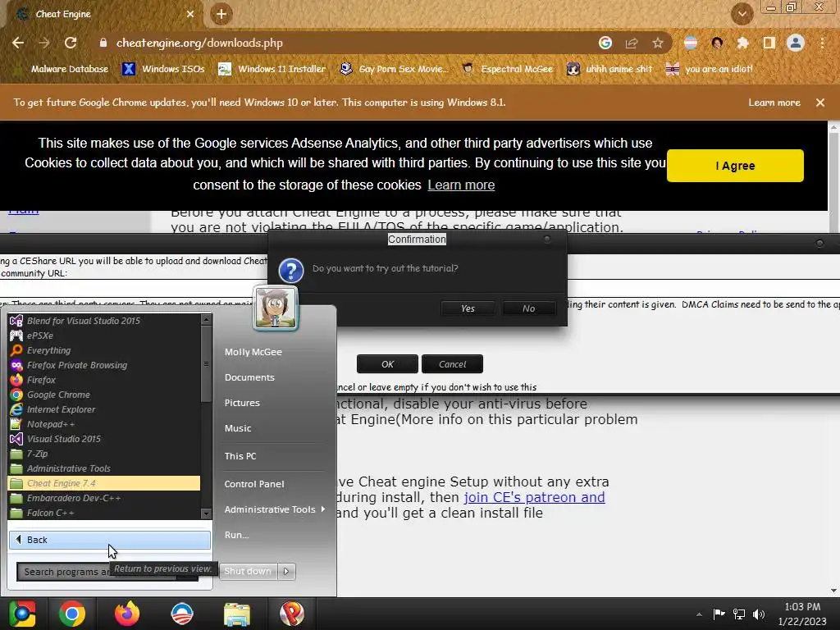Click No in the Confirmation dialog
The width and height of the screenshot is (840, 630).
[529, 308]
